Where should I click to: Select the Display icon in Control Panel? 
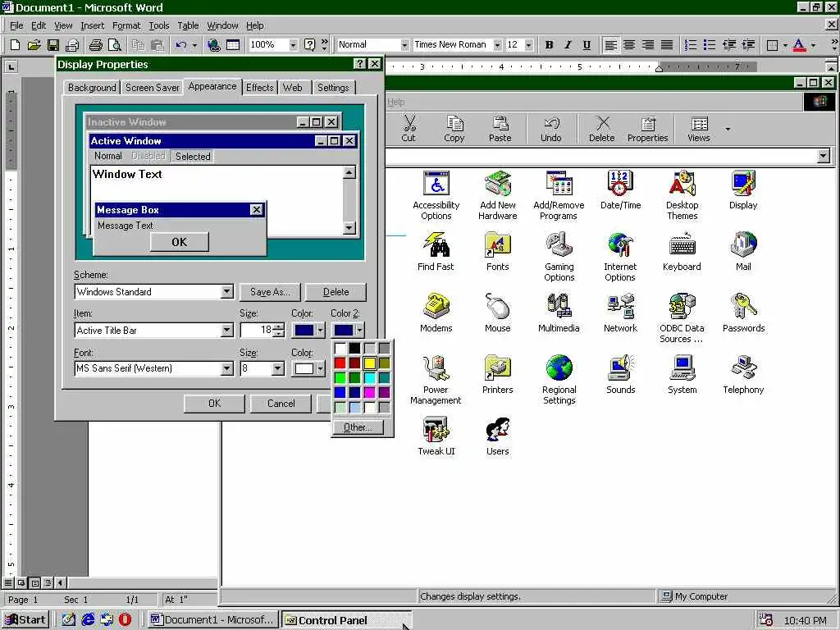pos(743,190)
